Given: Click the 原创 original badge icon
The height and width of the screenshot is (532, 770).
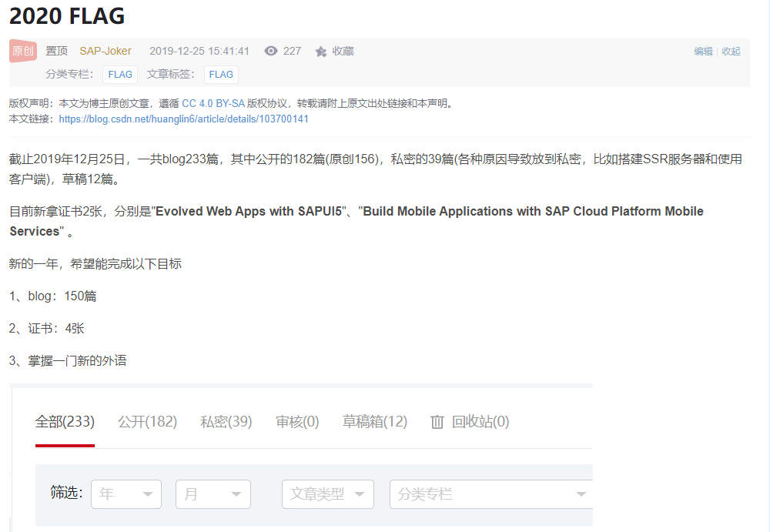Looking at the screenshot, I should [22, 51].
